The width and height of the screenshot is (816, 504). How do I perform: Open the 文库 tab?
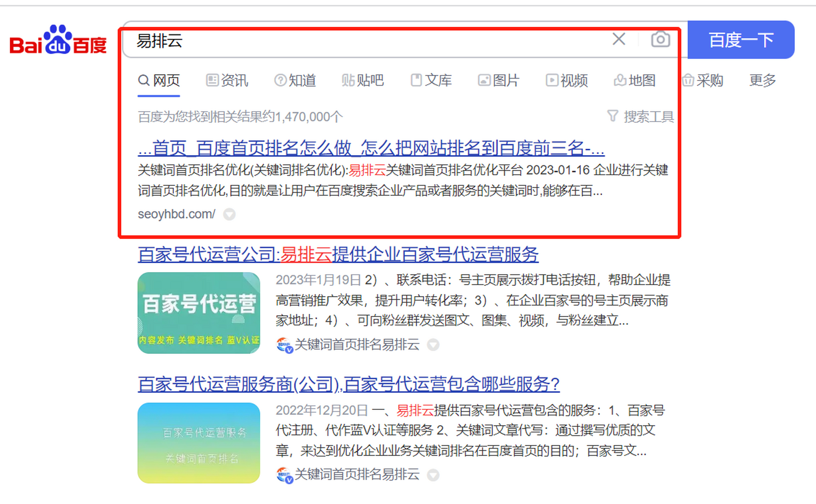431,80
